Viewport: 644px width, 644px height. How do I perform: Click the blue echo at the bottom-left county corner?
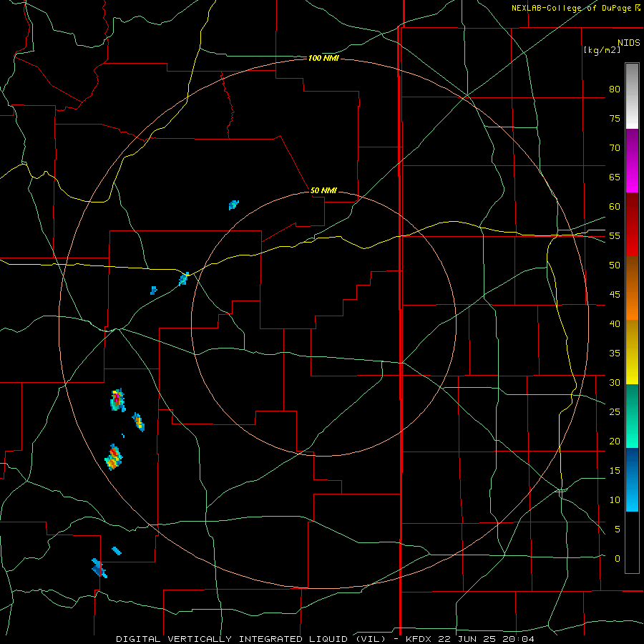tap(99, 568)
